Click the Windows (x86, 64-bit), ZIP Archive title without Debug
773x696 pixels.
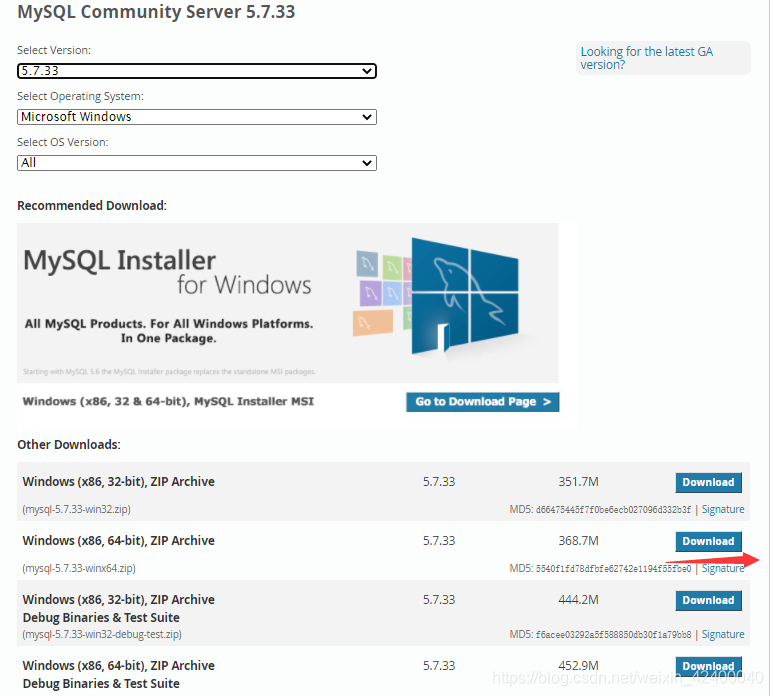118,541
